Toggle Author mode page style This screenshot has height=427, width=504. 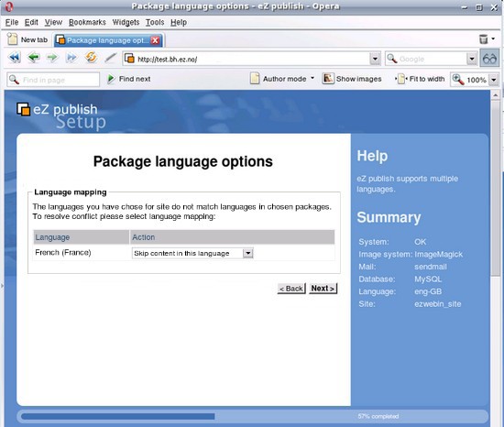[282, 79]
